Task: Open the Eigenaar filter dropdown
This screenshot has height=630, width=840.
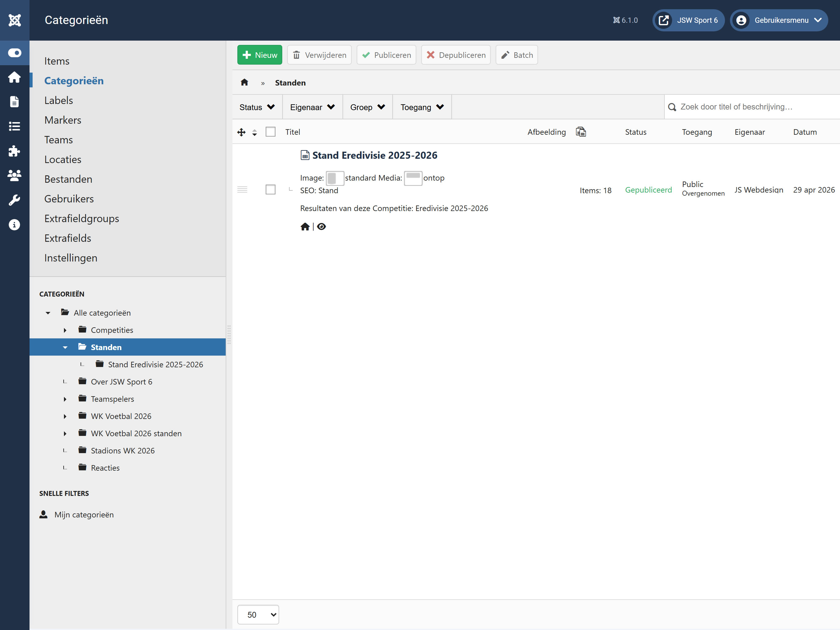Action: pyautogui.click(x=312, y=107)
